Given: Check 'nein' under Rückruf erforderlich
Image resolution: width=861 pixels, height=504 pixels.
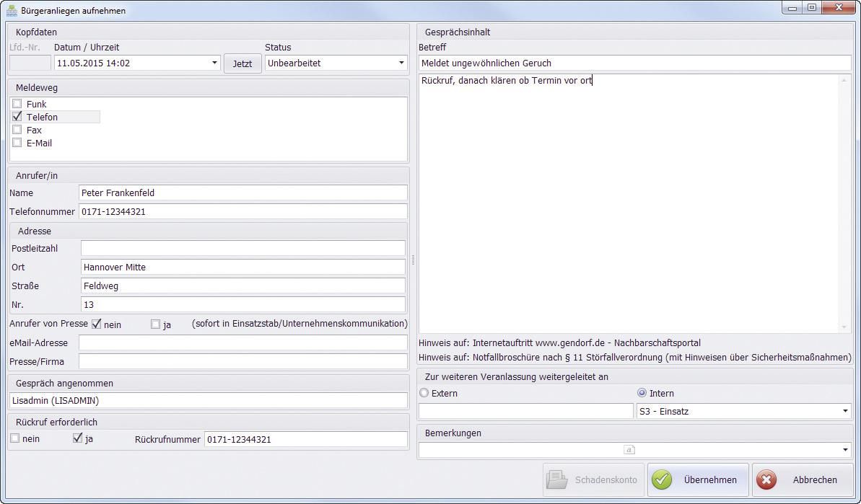Looking at the screenshot, I should coord(15,438).
